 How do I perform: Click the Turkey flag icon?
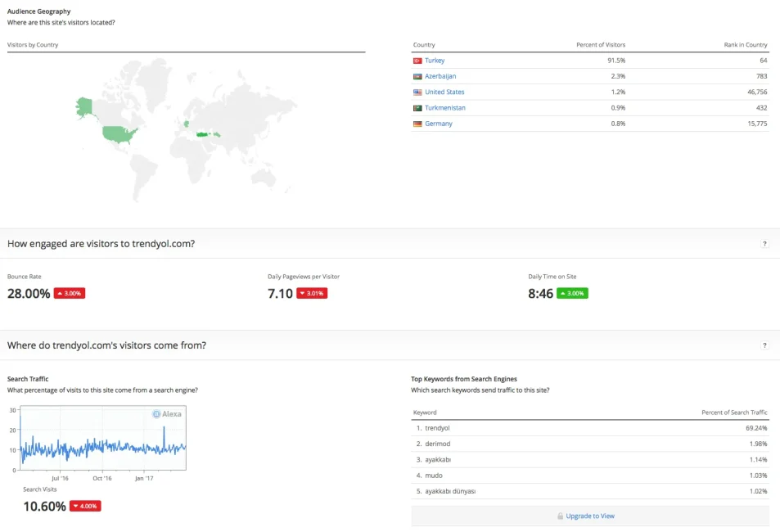pos(417,61)
